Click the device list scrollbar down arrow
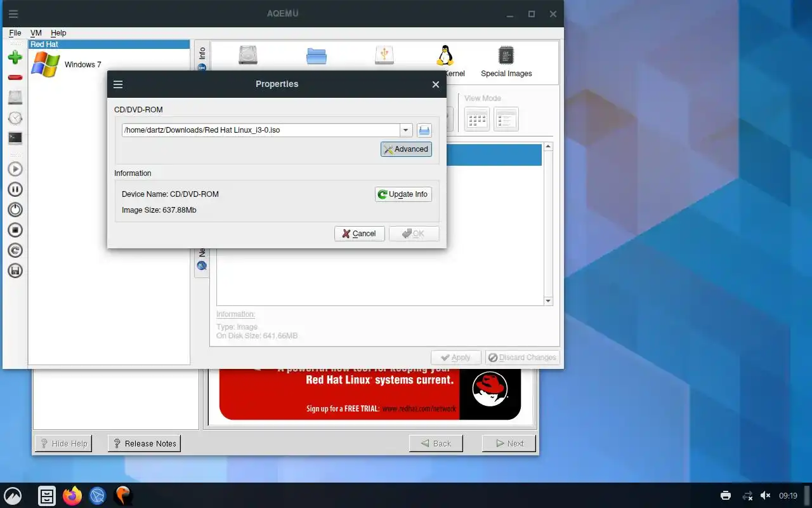 tap(549, 301)
